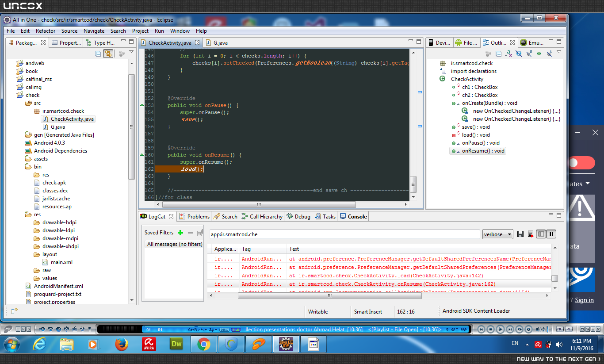The image size is (604, 364).
Task: Select the drawable-hdpi folder
Action: point(55,222)
